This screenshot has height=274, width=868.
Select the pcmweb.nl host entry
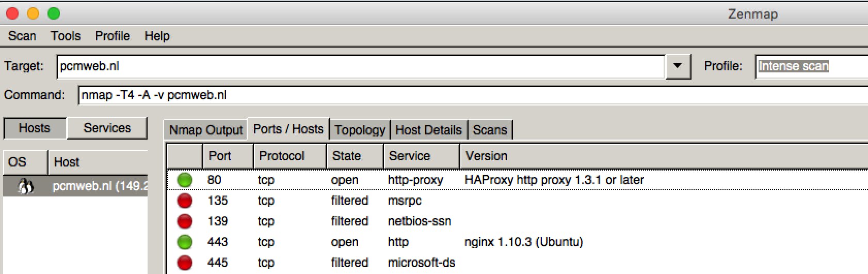click(x=75, y=186)
